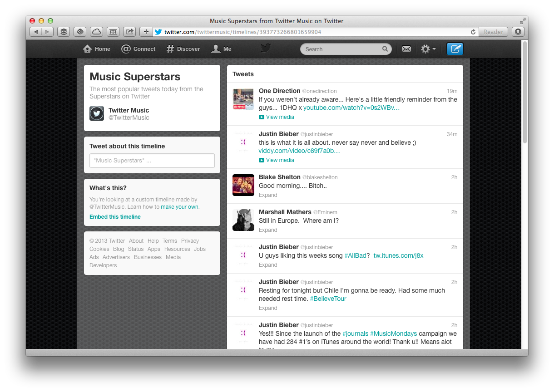Screen dimensions: 554x392
Task: Open the Cookies footer link
Action: pyautogui.click(x=99, y=249)
